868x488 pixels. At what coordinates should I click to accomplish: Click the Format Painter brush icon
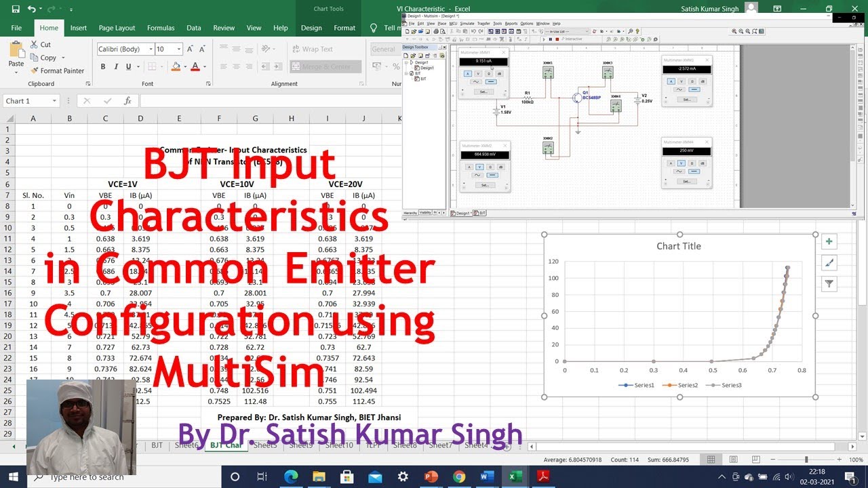point(35,70)
